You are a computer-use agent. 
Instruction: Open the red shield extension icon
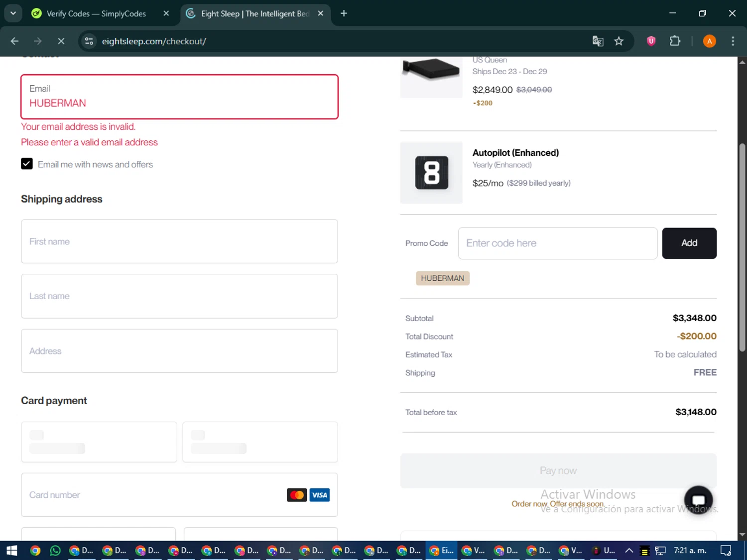651,41
